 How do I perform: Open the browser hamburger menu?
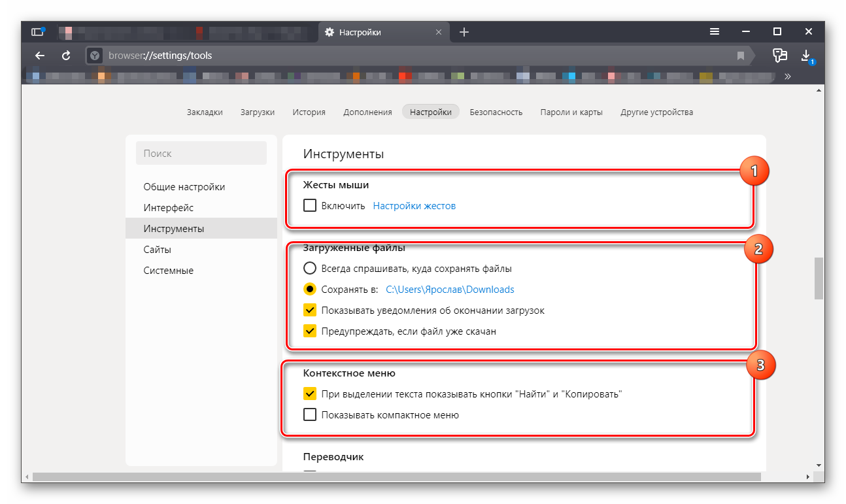[x=715, y=31]
